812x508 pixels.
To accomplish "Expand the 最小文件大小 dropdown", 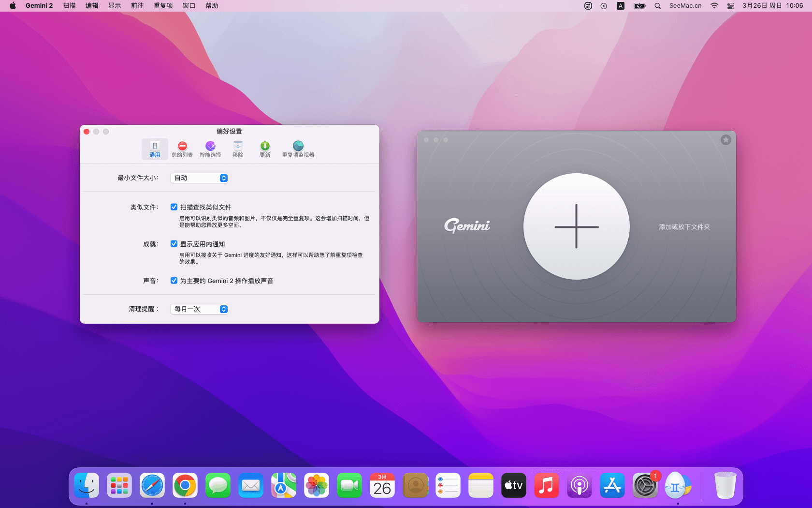I will [x=199, y=178].
